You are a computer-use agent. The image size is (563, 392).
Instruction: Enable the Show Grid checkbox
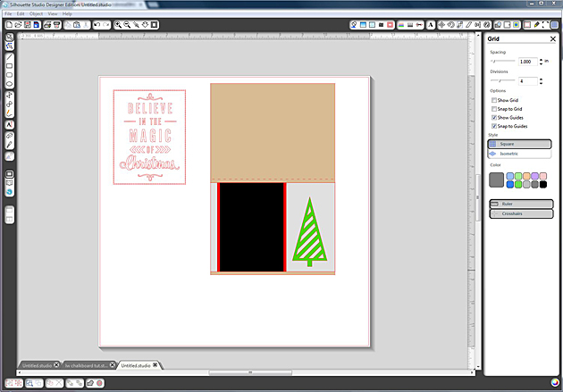pos(494,100)
